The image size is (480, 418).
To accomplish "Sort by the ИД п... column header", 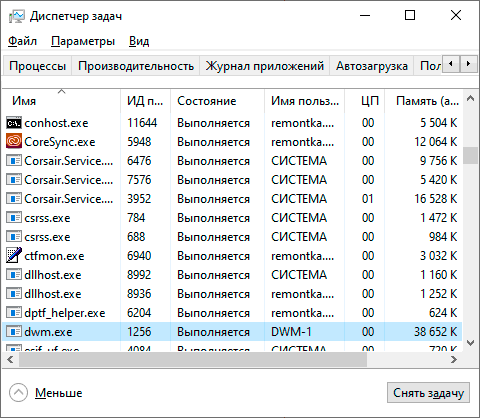I will coord(145,101).
